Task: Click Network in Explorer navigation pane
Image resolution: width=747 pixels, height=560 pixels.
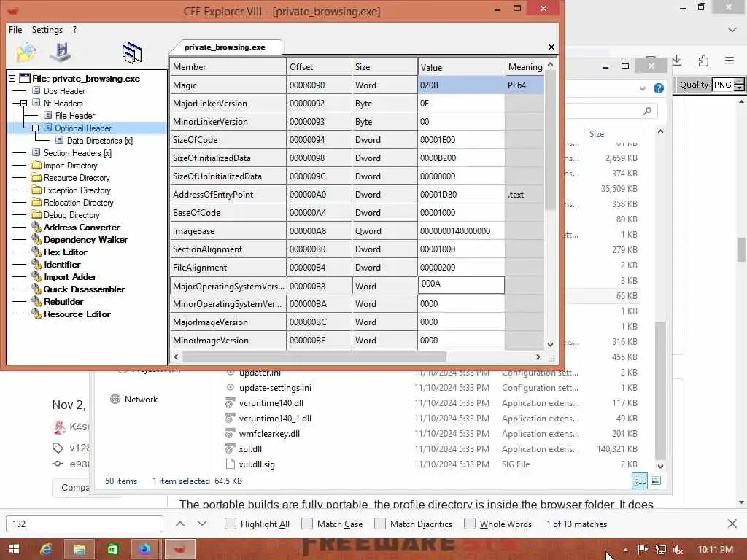Action: [141, 400]
